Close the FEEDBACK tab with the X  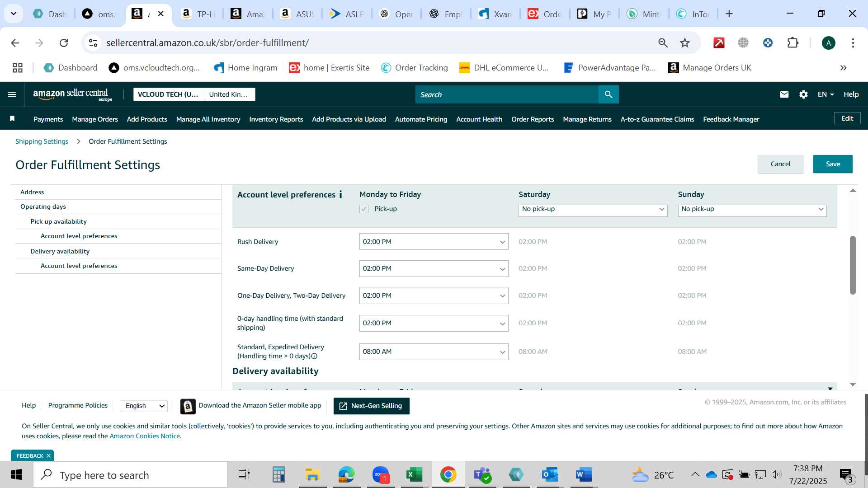(x=48, y=455)
